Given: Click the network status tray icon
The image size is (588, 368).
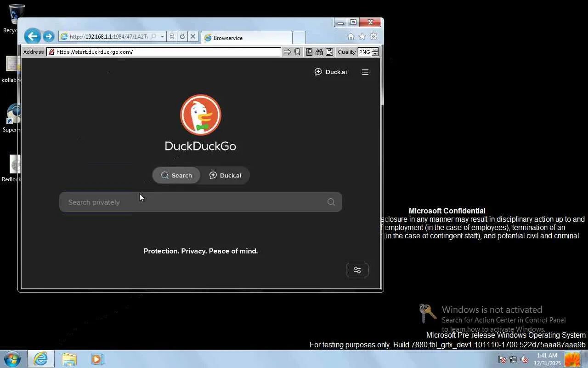Looking at the screenshot, I should pos(513,360).
